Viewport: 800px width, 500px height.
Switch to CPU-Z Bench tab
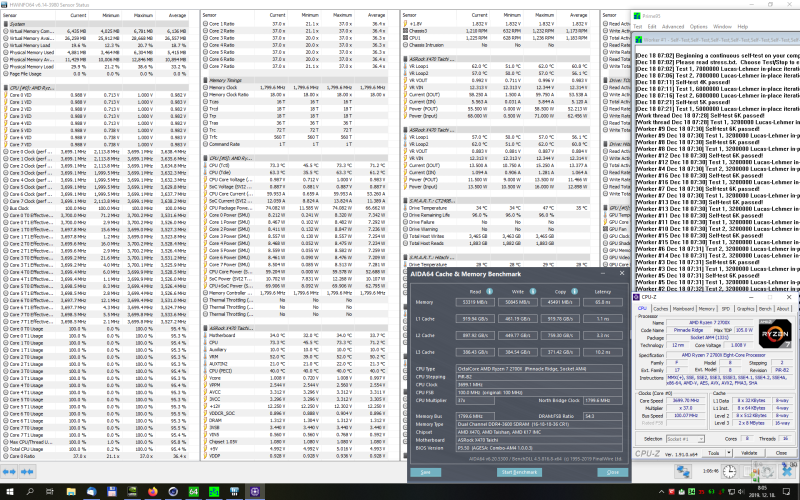(765, 309)
